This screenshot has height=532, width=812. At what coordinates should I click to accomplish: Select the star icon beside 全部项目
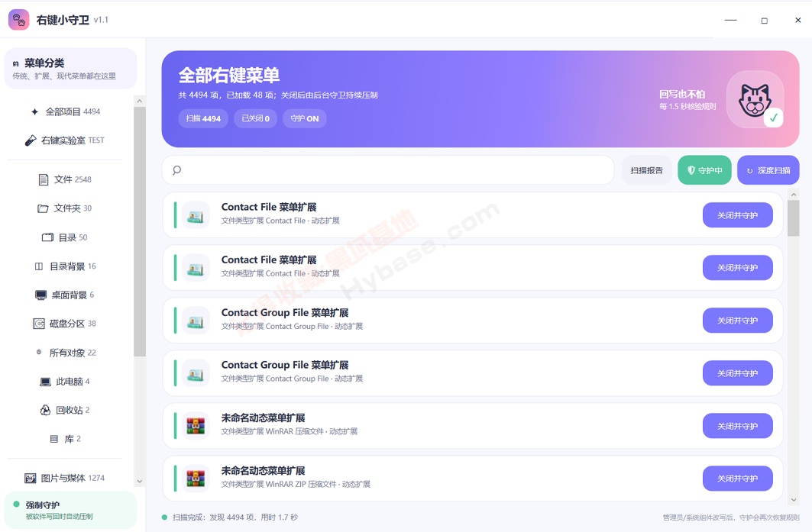coord(34,111)
